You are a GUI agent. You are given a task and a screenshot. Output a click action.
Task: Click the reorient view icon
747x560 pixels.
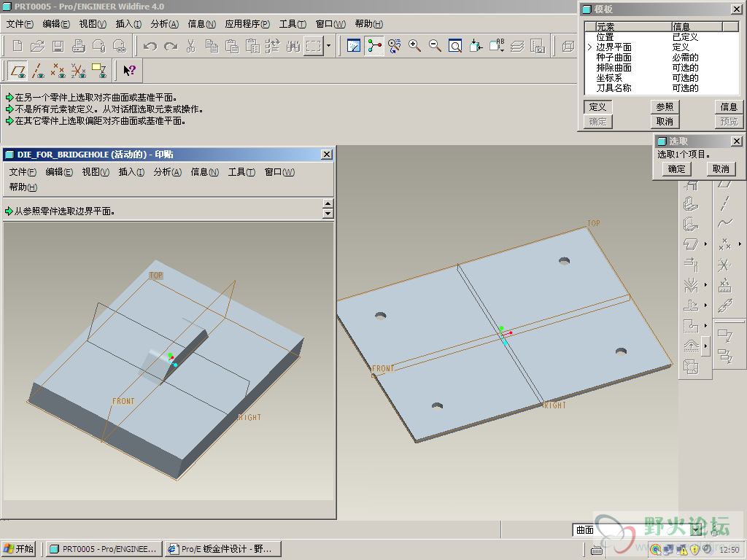[x=476, y=46]
